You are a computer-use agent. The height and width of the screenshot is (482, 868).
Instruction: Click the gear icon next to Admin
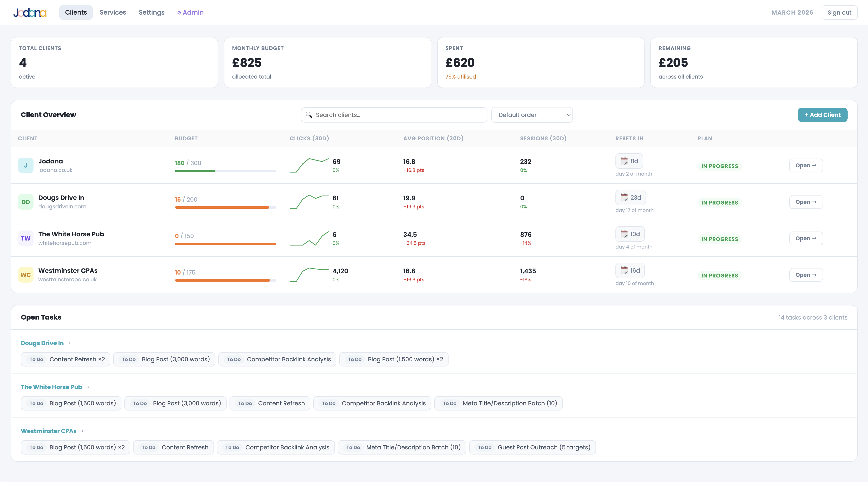click(179, 12)
